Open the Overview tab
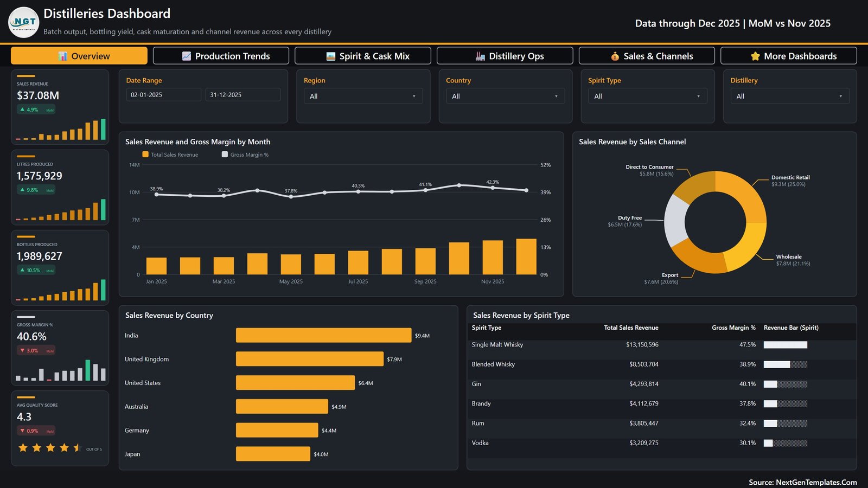 [x=79, y=56]
